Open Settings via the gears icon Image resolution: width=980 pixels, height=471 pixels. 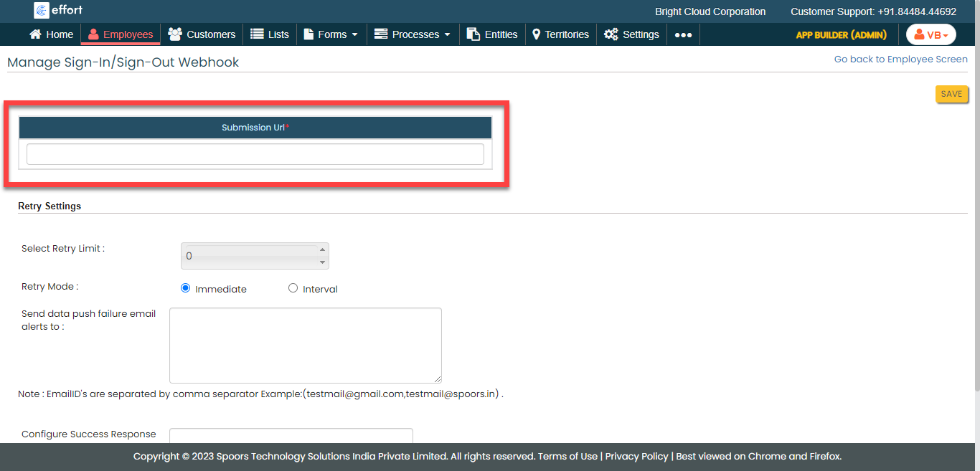coord(611,34)
